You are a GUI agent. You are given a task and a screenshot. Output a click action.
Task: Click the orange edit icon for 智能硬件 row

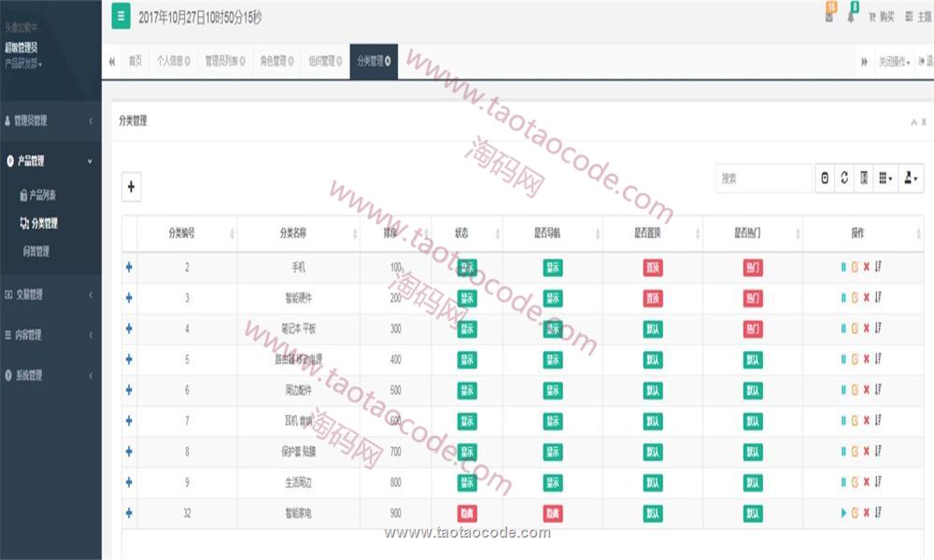[x=855, y=298]
